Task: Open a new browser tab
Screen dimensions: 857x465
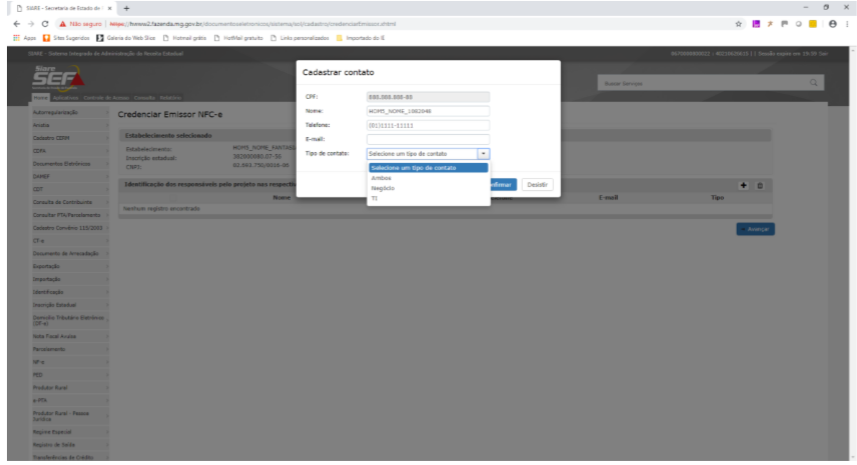Action: tap(127, 7)
